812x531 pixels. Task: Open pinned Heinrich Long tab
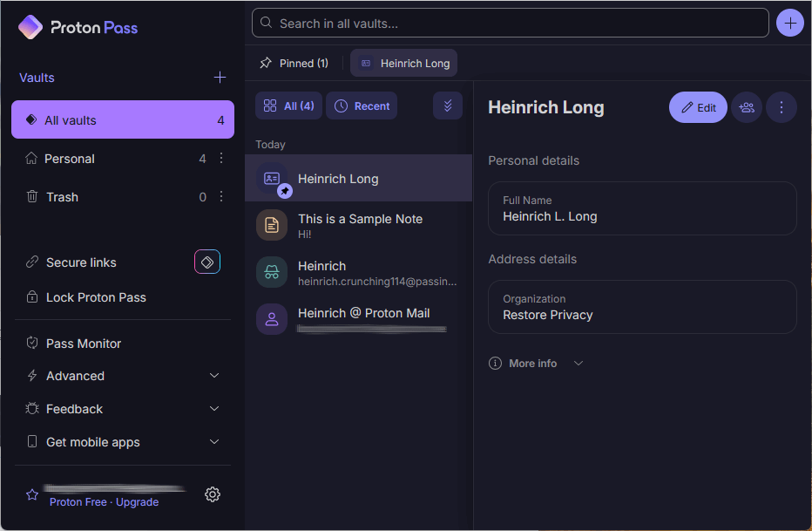coord(403,63)
